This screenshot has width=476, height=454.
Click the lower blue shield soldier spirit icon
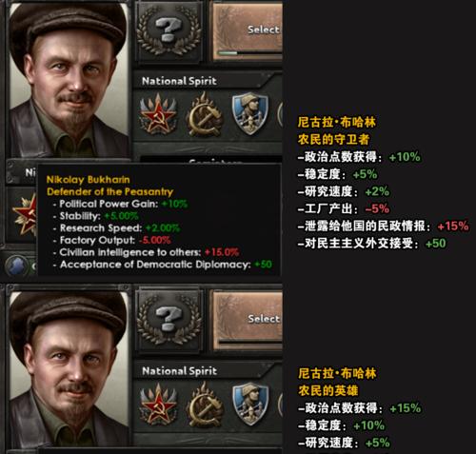250,404
